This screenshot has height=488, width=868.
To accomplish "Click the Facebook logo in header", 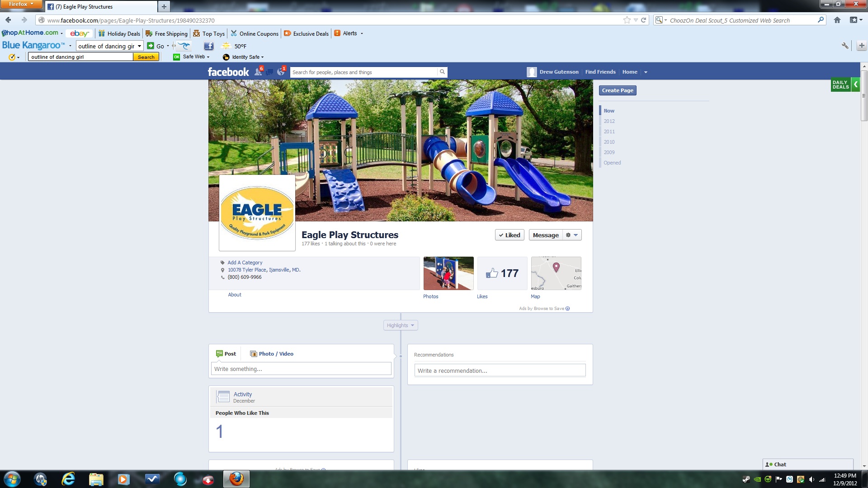I will click(x=228, y=72).
